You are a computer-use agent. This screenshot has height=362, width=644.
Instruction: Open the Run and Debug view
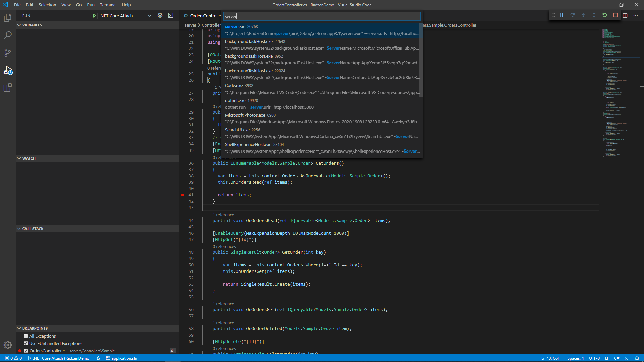tap(7, 70)
